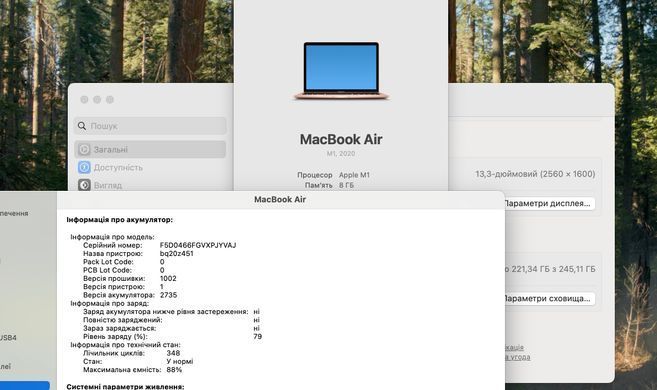Click subheading 'Інформація про технічний стан:'
Image resolution: width=657 pixels, height=390 pixels.
(x=125, y=345)
